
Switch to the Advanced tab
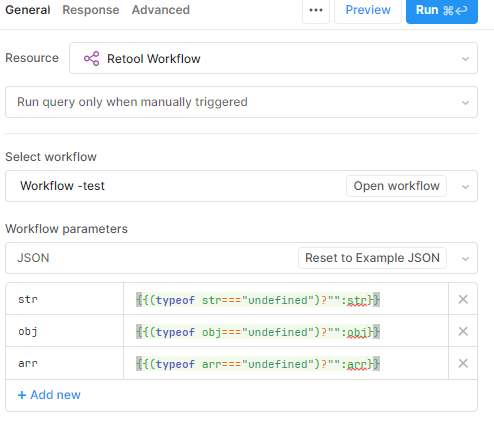pyautogui.click(x=161, y=10)
